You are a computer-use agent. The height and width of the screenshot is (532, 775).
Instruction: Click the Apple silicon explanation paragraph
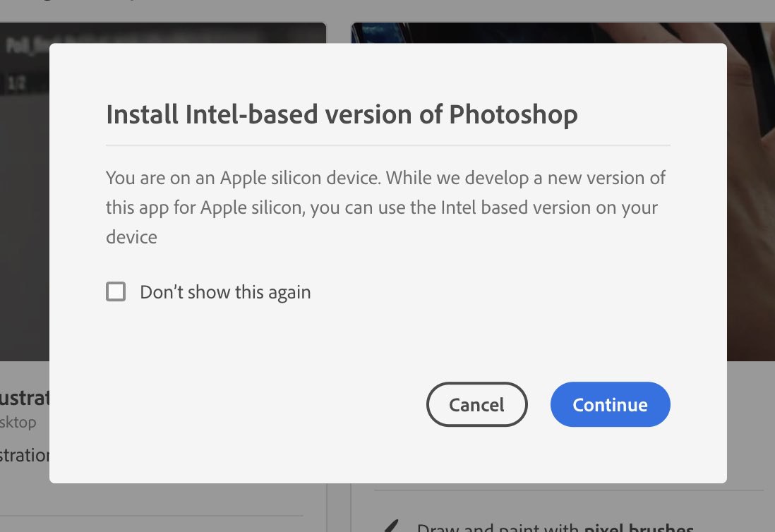[x=385, y=207]
